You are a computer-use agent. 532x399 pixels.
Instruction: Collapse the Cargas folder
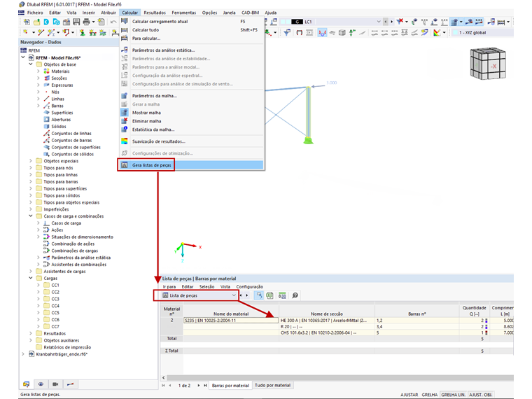click(x=31, y=278)
